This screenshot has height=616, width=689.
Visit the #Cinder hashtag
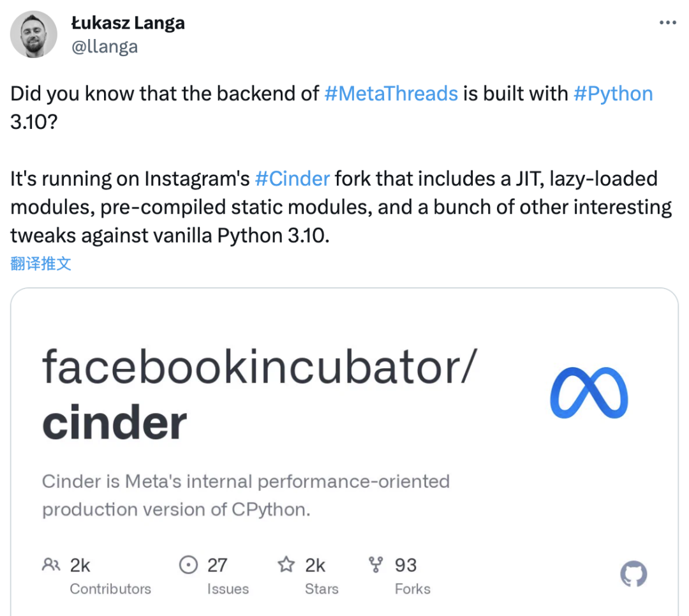292,178
